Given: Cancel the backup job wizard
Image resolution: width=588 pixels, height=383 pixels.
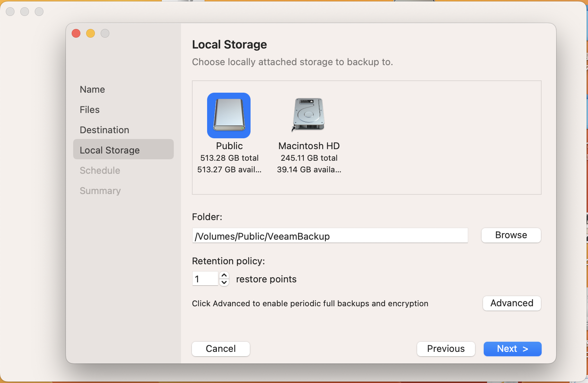Looking at the screenshot, I should pos(221,349).
